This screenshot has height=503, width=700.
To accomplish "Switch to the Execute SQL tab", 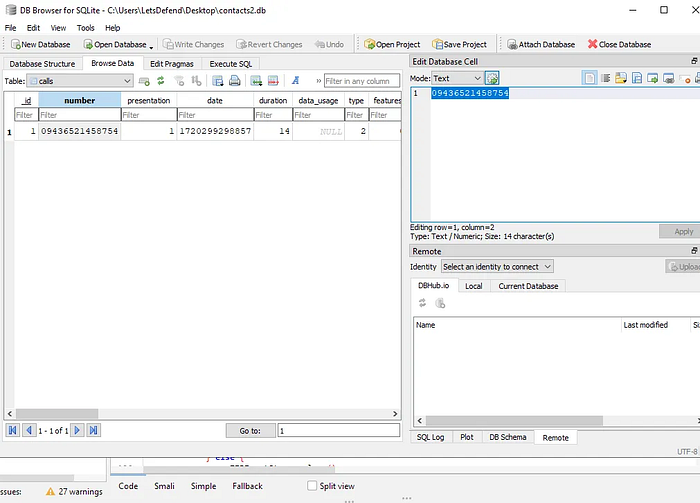I will click(x=231, y=64).
